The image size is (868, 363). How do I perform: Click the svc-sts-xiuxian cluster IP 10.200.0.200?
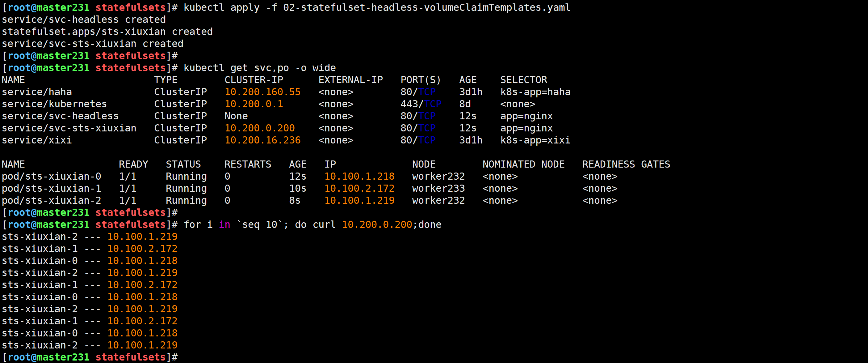click(x=259, y=128)
